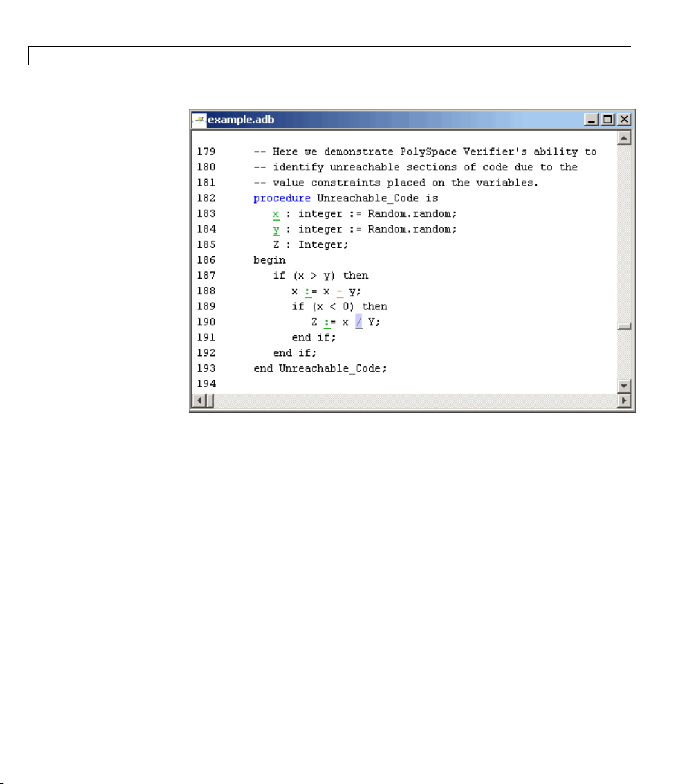The width and height of the screenshot is (675, 784).
Task: Click the example.adb window icon
Action: pos(199,120)
